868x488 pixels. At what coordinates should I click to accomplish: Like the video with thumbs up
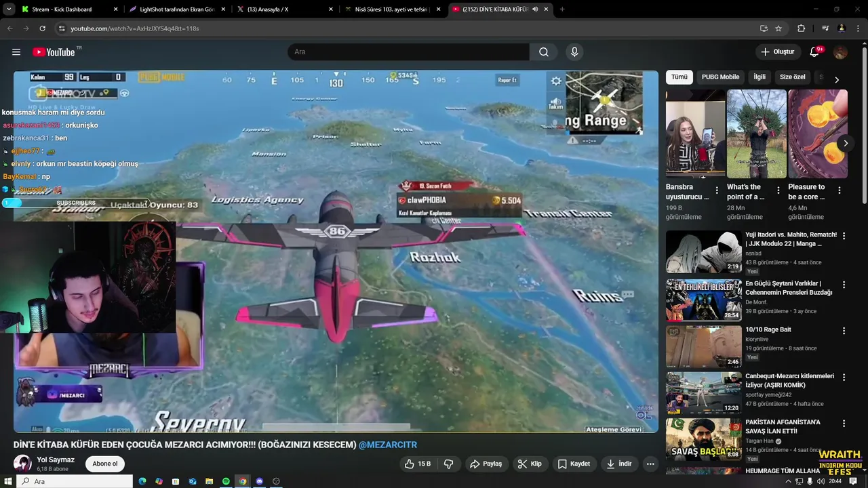click(x=418, y=464)
